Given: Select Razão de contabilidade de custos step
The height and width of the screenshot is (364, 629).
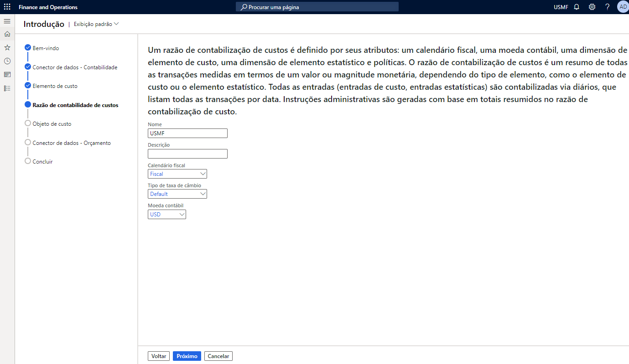Looking at the screenshot, I should [75, 105].
